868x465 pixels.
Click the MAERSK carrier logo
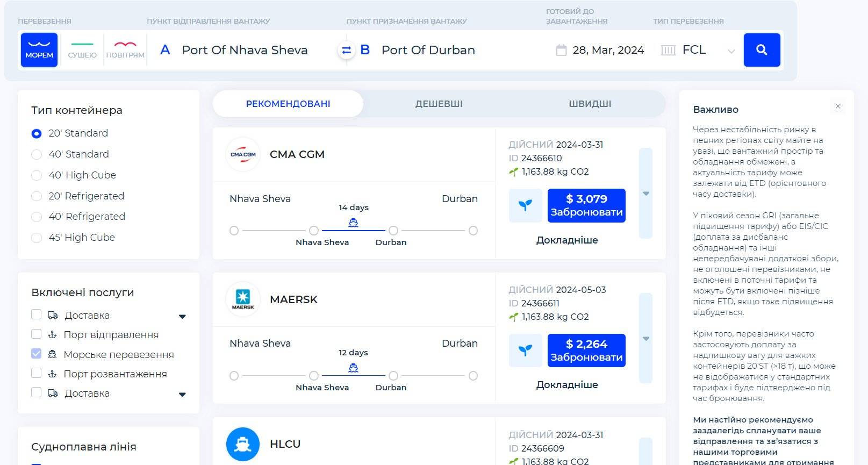click(x=243, y=299)
